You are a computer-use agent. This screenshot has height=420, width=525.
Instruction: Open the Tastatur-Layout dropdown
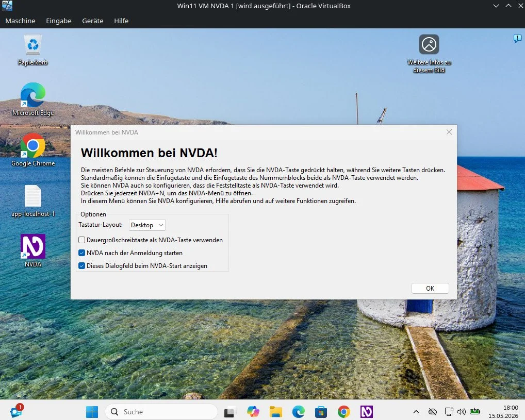click(x=147, y=225)
